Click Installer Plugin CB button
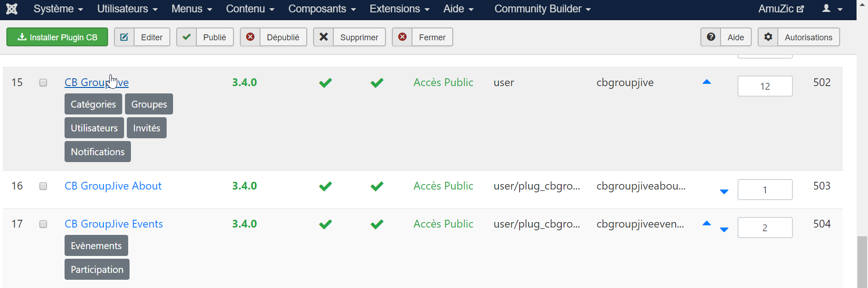Screen dimensions: 868x288 pyautogui.click(x=57, y=37)
